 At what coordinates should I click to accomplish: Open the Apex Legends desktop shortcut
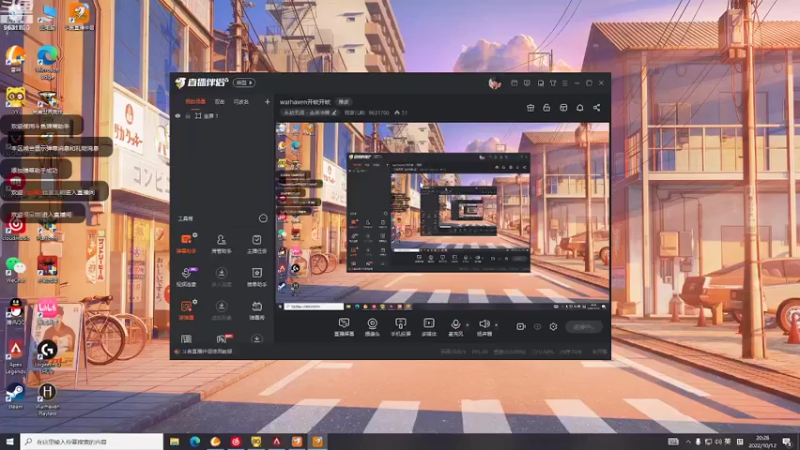point(15,357)
